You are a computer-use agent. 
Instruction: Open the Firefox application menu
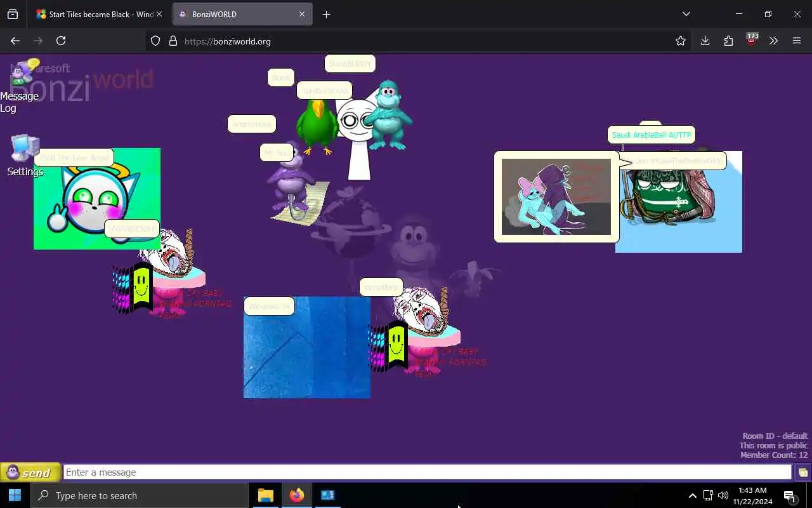(x=797, y=41)
